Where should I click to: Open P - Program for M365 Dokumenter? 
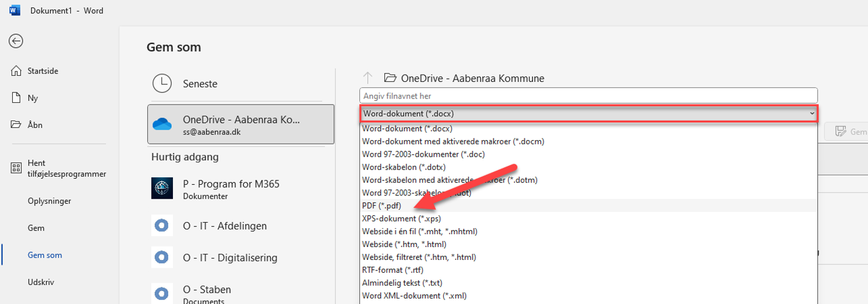241,188
